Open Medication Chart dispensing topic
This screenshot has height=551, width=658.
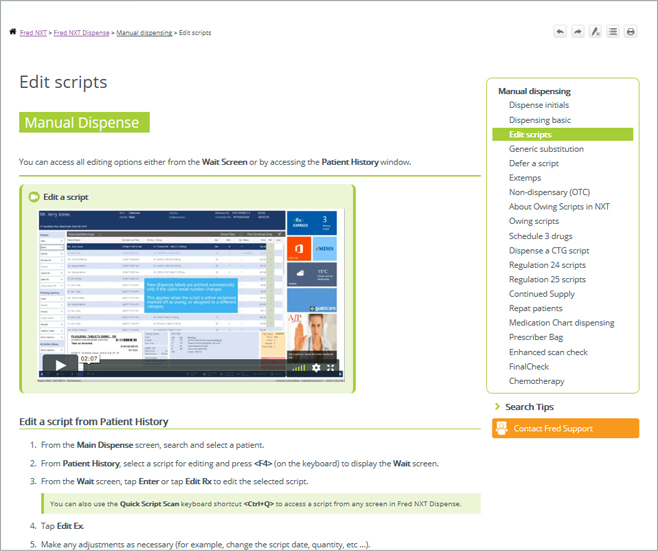[x=561, y=323]
